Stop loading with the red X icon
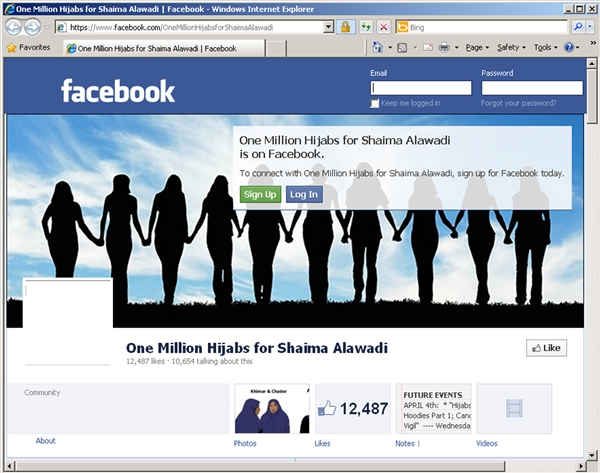Screen dimensions: 600x473 [383, 27]
